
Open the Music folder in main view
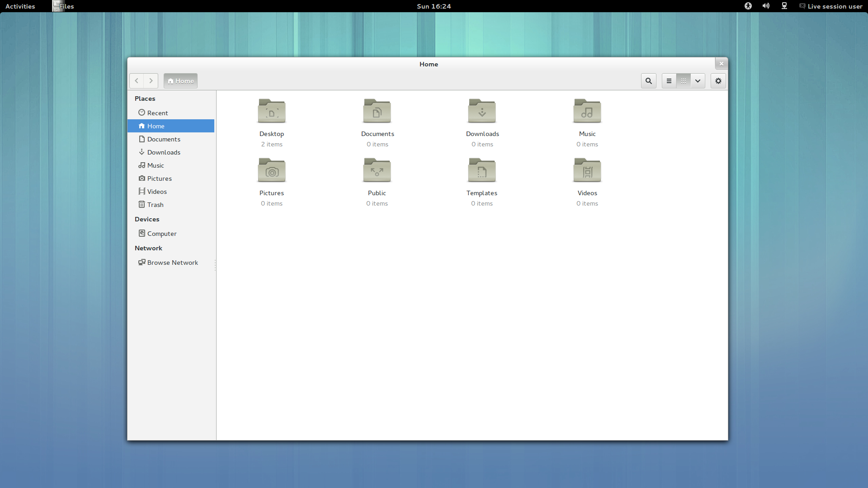click(587, 111)
